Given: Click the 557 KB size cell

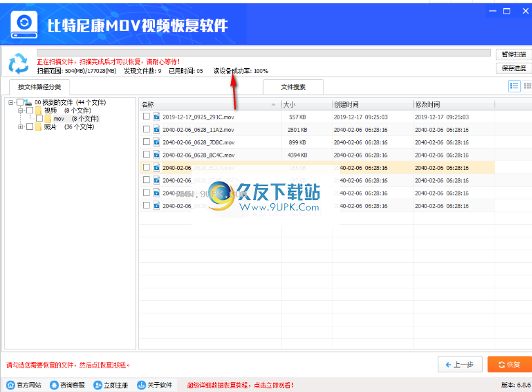Looking at the screenshot, I should 298,117.
